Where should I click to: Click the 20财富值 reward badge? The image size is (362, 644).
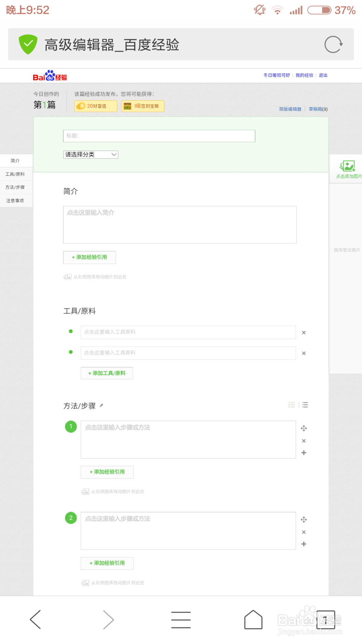[96, 106]
